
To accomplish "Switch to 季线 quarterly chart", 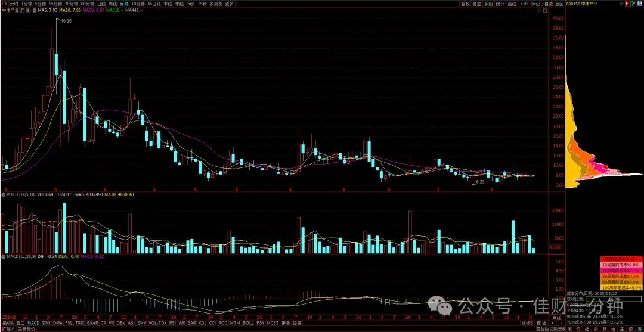I will [168, 4].
